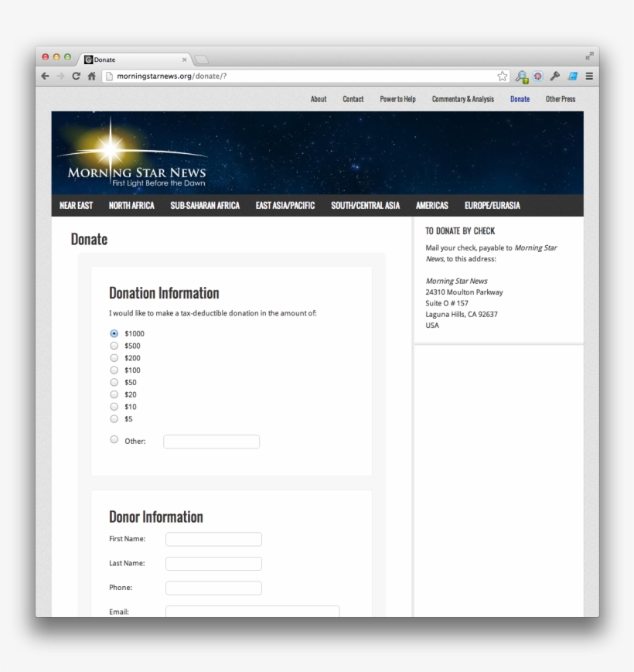Choose the $10 donation radio button
Viewport: 634px width, 672px height.
(114, 407)
